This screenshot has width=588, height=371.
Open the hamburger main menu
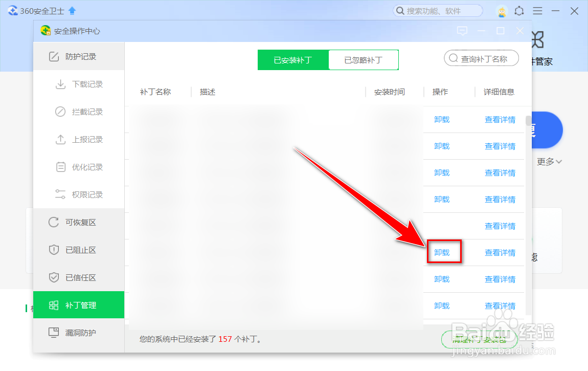coord(537,10)
